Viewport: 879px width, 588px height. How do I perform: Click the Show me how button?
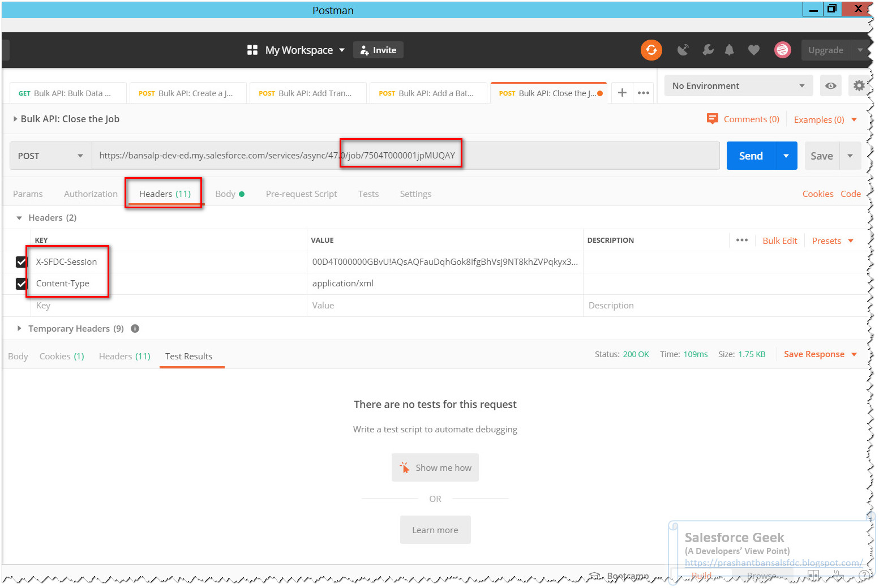[x=435, y=467]
